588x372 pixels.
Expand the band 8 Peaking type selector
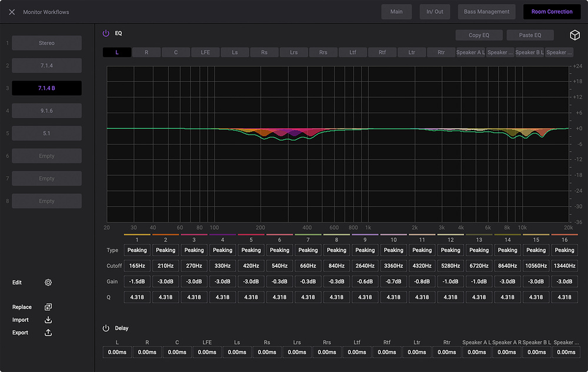336,250
